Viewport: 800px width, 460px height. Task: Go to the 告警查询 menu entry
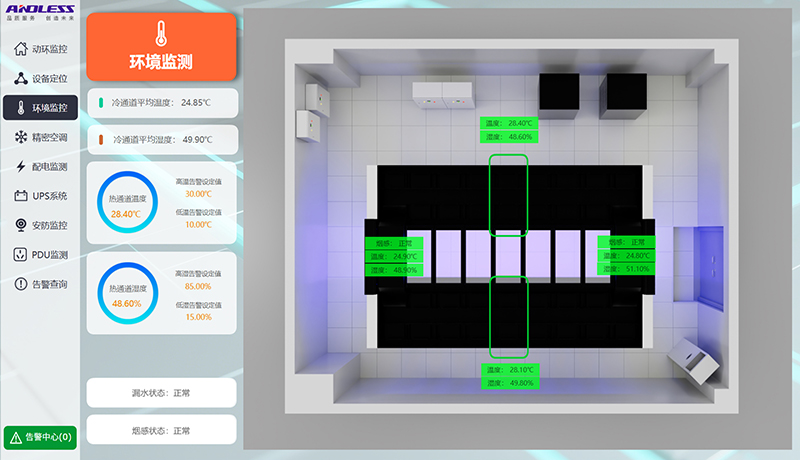pyautogui.click(x=41, y=284)
